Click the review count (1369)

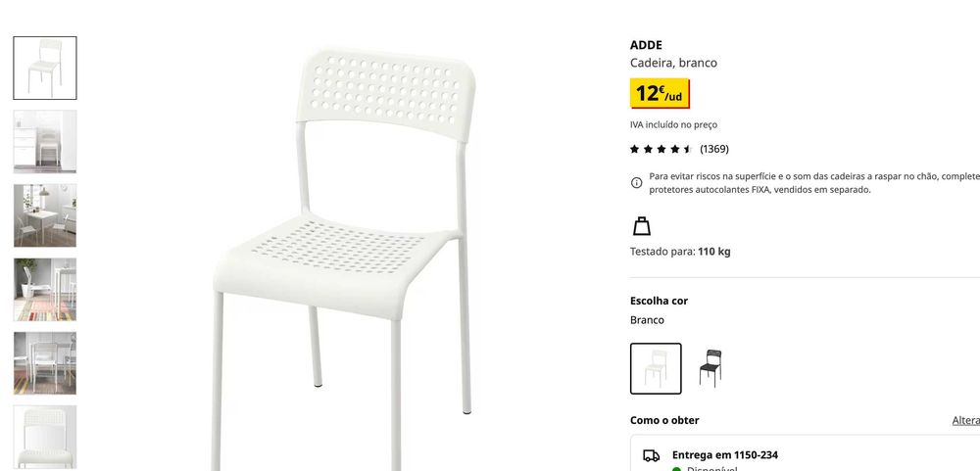point(713,149)
